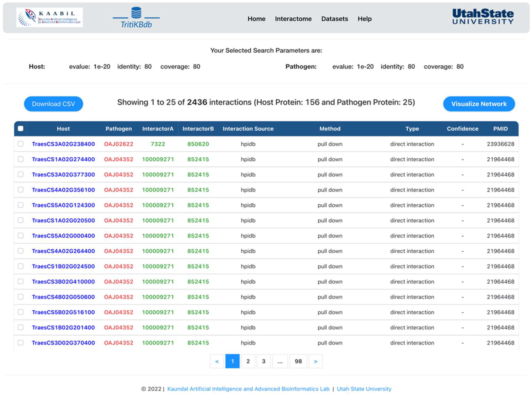The image size is (532, 396).
Task: Open the Interactome menu
Action: click(x=293, y=19)
